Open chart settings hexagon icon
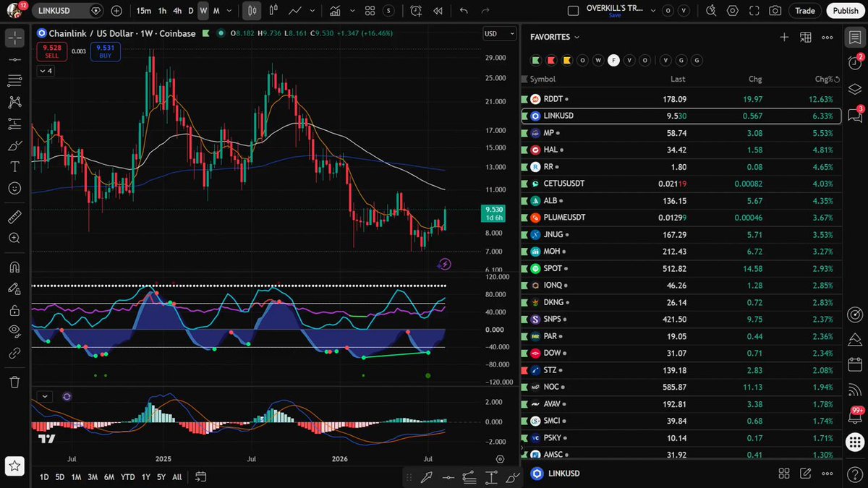This screenshot has height=488, width=868. [733, 11]
